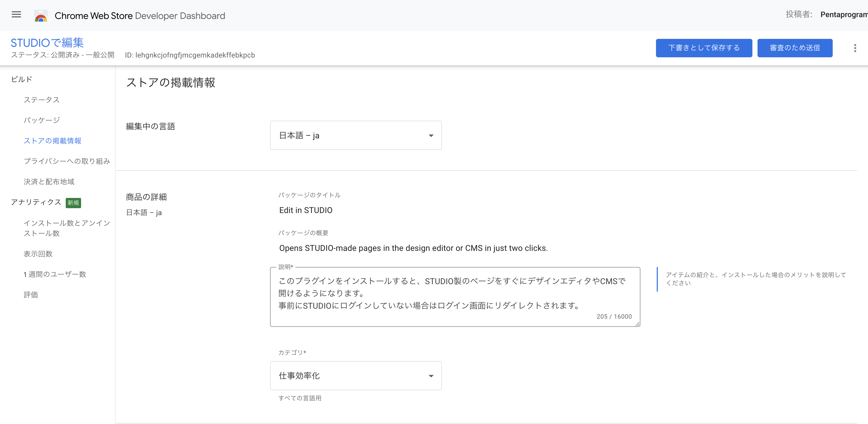Open the STUDIOで編集 item title link
The image size is (868, 424).
(x=47, y=42)
